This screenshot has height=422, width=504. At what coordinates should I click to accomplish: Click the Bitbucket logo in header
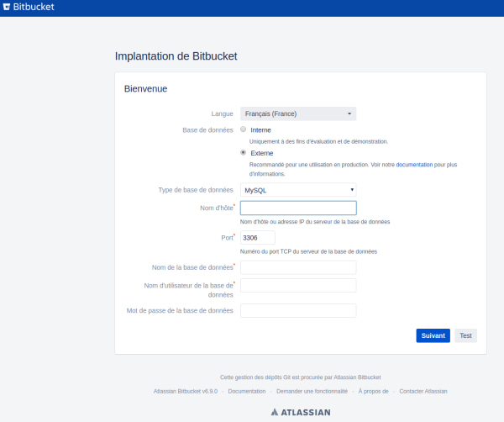[x=30, y=8]
